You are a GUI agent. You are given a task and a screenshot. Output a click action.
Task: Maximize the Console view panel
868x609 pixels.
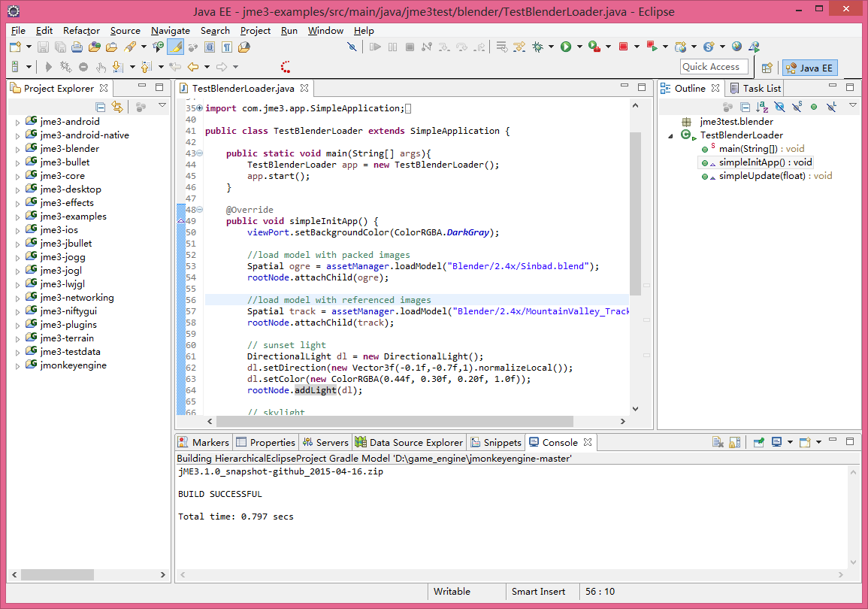tap(850, 441)
